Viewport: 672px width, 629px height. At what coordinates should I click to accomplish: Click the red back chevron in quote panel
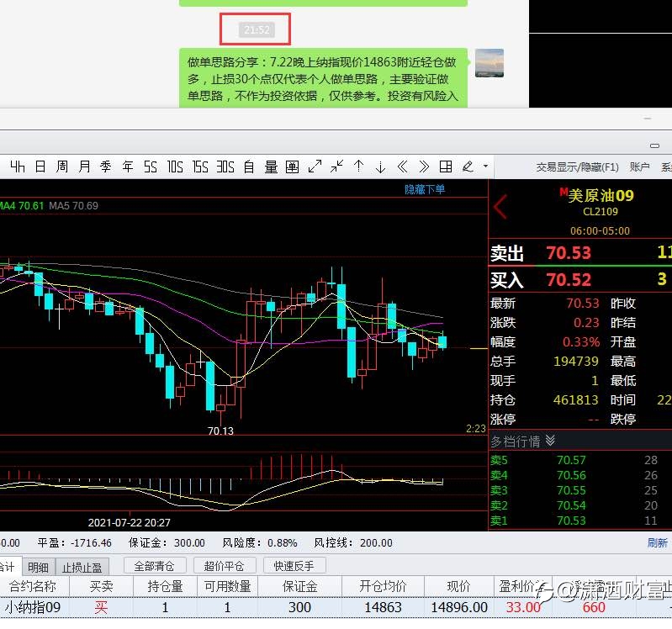coord(500,207)
